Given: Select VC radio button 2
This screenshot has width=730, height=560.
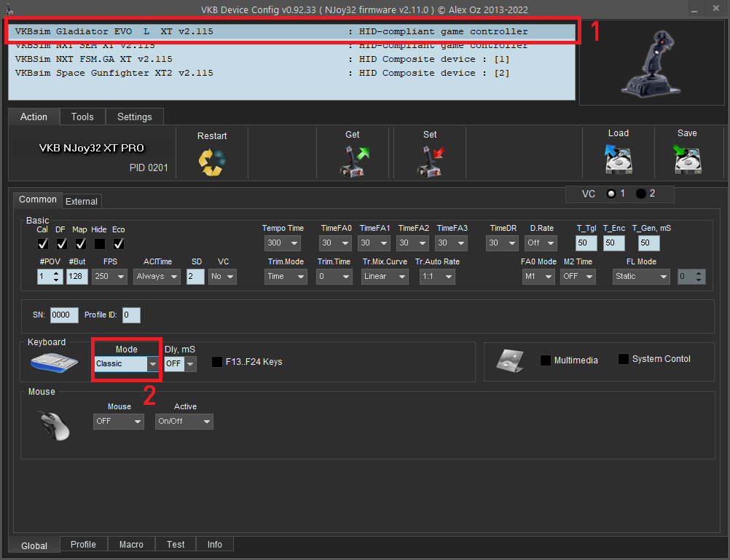Looking at the screenshot, I should click(x=641, y=194).
